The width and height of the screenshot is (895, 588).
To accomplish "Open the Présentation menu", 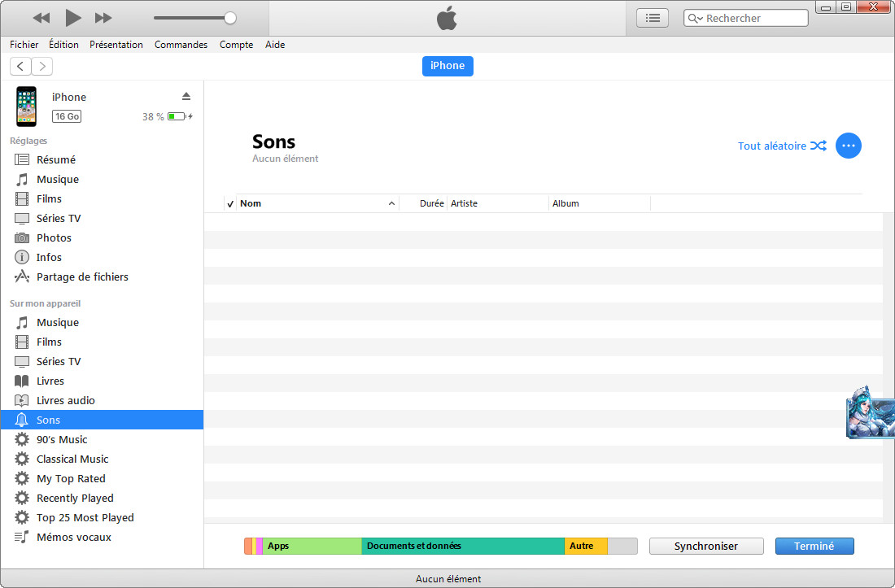I will pos(116,45).
